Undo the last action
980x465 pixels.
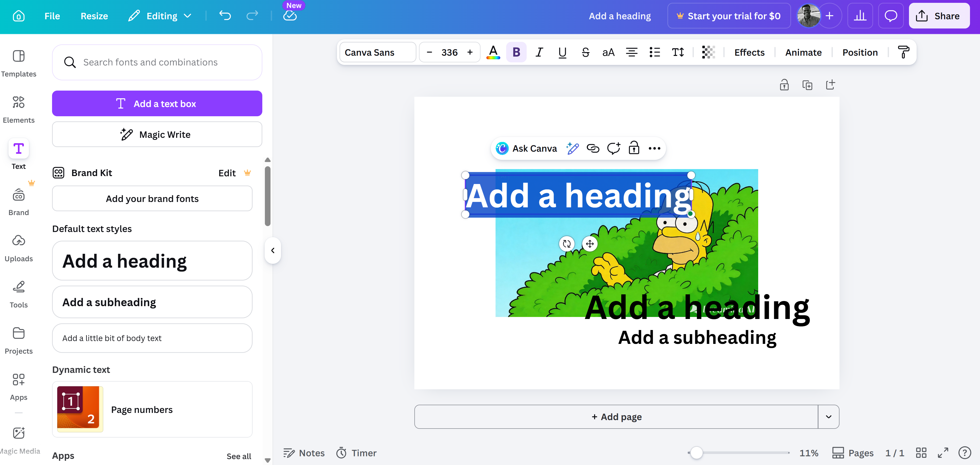click(x=225, y=16)
